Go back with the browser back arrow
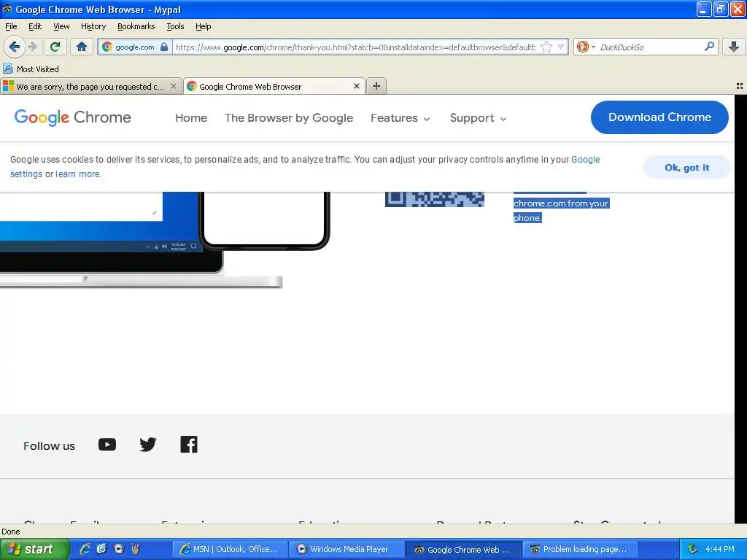Screen dimensions: 747x560 point(15,47)
